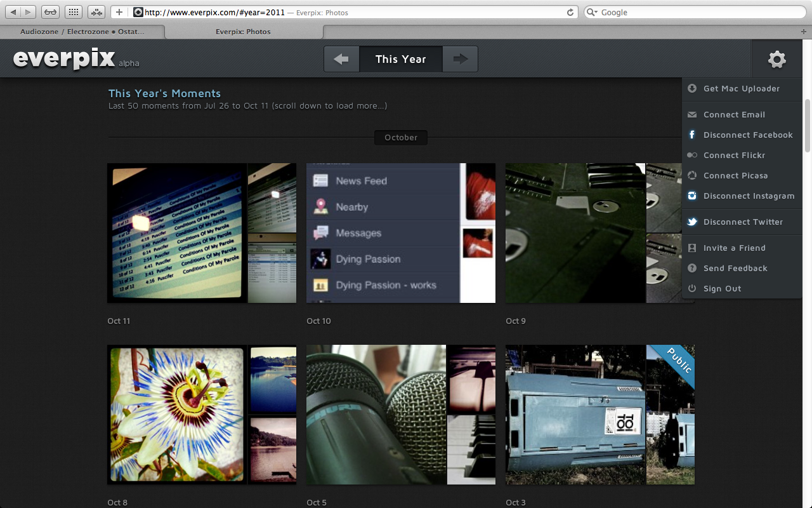Go to next year with right arrow
This screenshot has height=508, width=812.
pyautogui.click(x=460, y=59)
